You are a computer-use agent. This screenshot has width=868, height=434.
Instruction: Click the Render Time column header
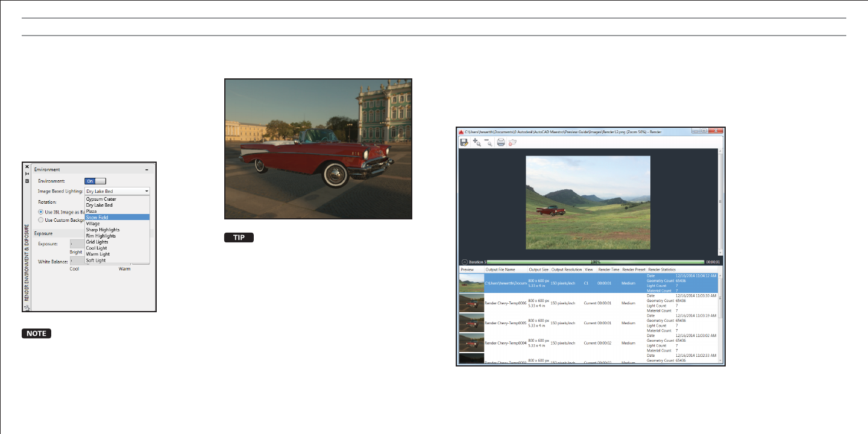[x=608, y=269]
